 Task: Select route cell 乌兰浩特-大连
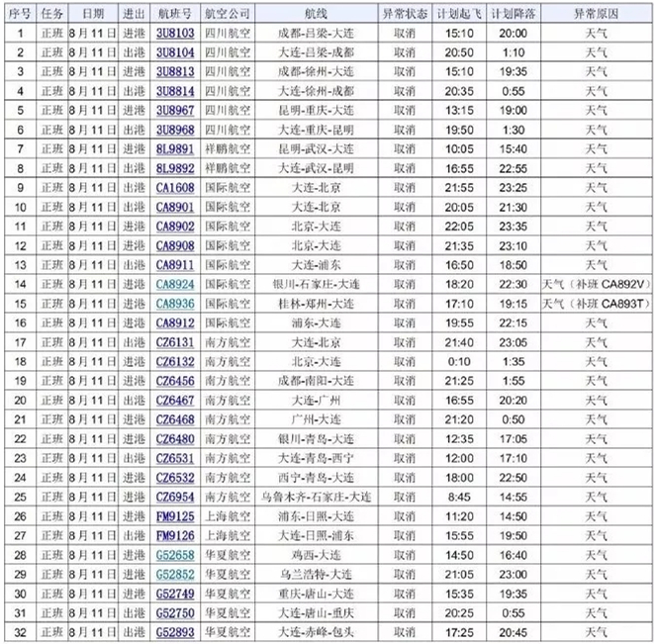click(x=317, y=575)
